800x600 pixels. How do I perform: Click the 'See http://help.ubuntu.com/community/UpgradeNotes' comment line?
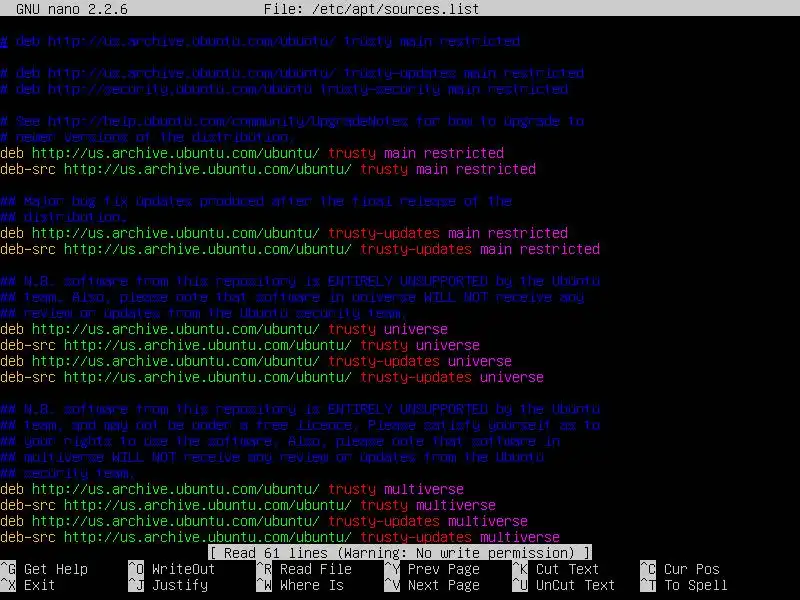tap(292, 121)
